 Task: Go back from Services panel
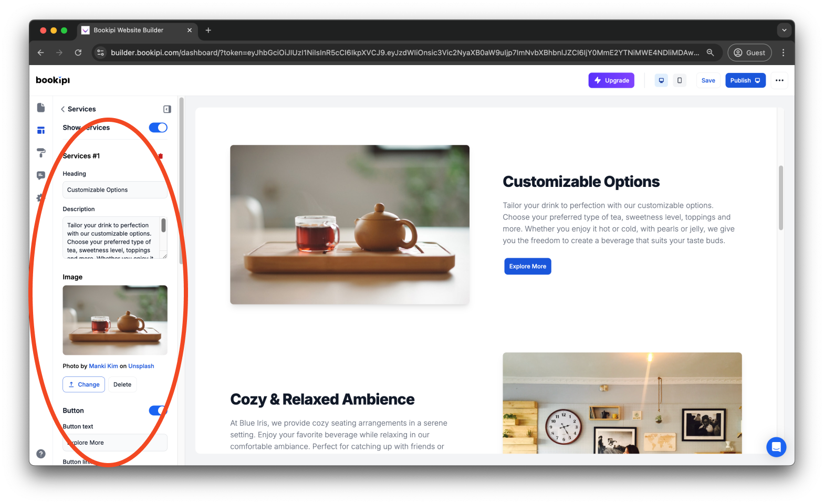63,109
